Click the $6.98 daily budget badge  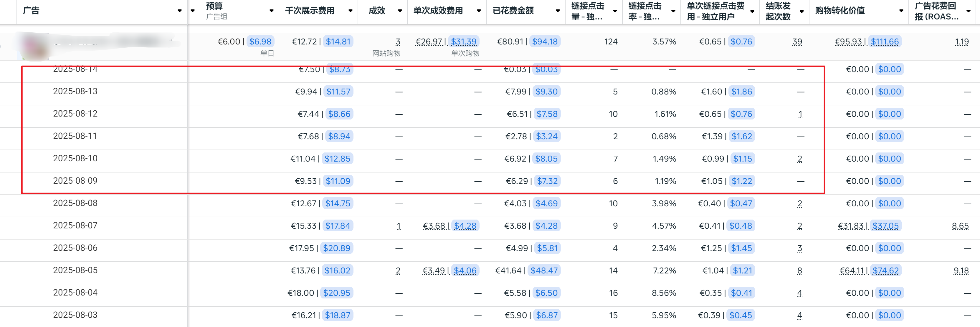tap(260, 42)
